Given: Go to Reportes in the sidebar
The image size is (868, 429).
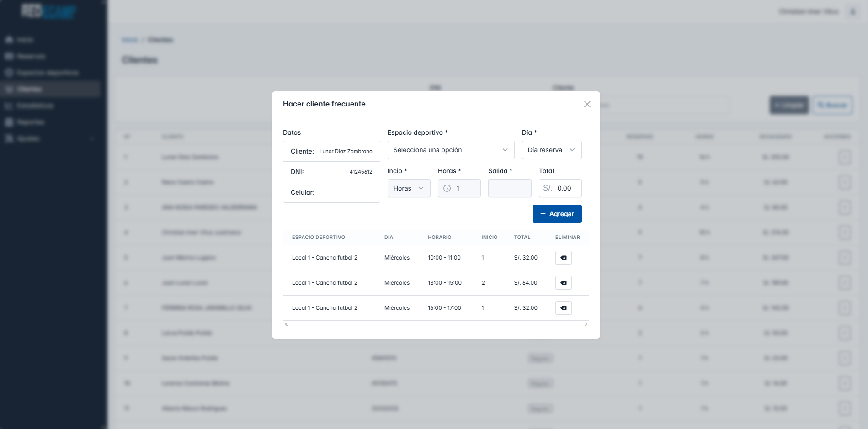Looking at the screenshot, I should (30, 122).
